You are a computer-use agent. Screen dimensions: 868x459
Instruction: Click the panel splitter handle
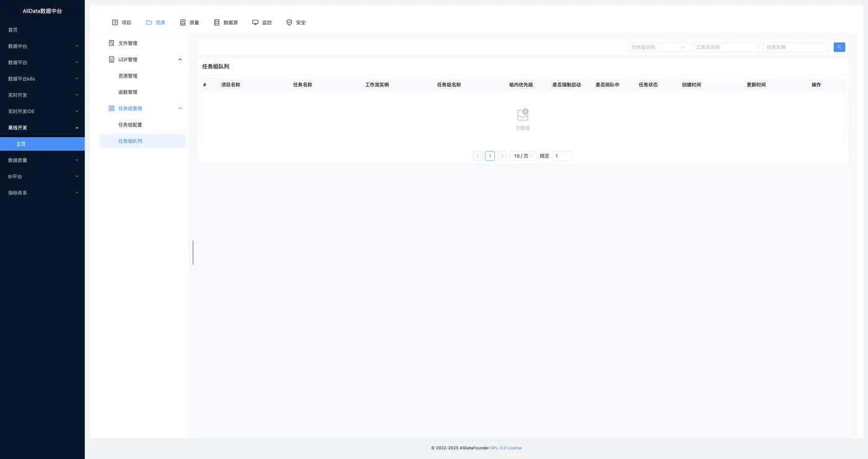click(193, 252)
